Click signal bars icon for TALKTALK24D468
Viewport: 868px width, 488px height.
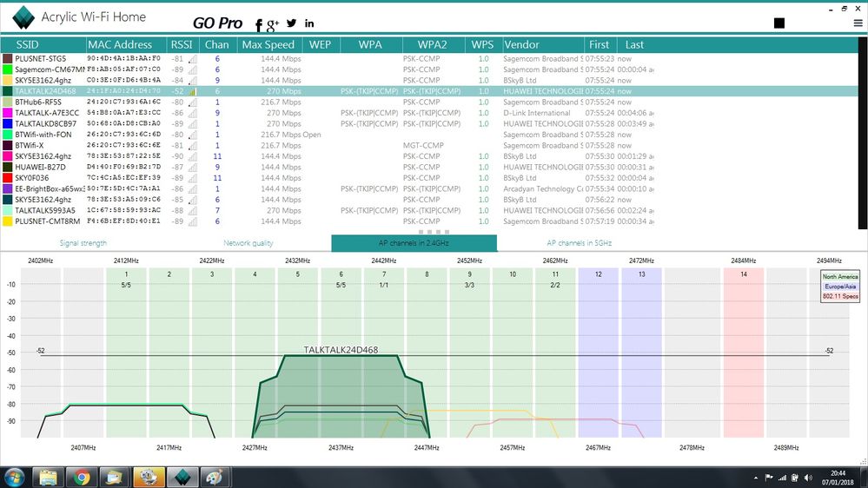click(192, 91)
